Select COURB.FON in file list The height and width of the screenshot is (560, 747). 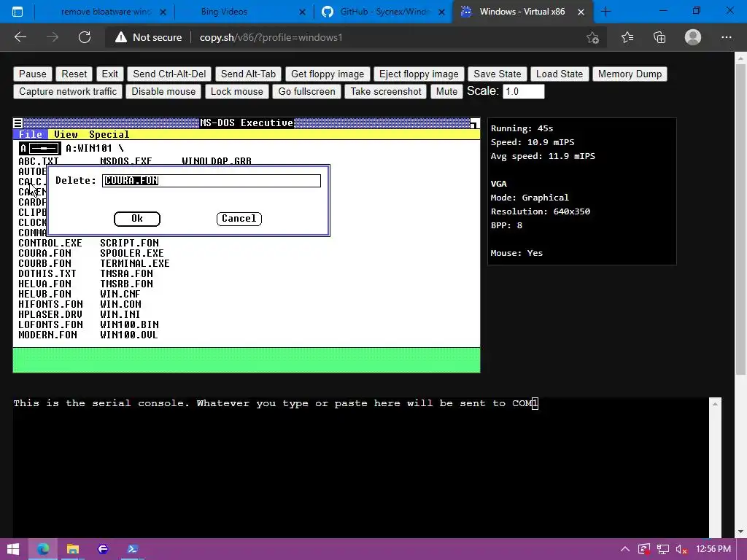(44, 264)
